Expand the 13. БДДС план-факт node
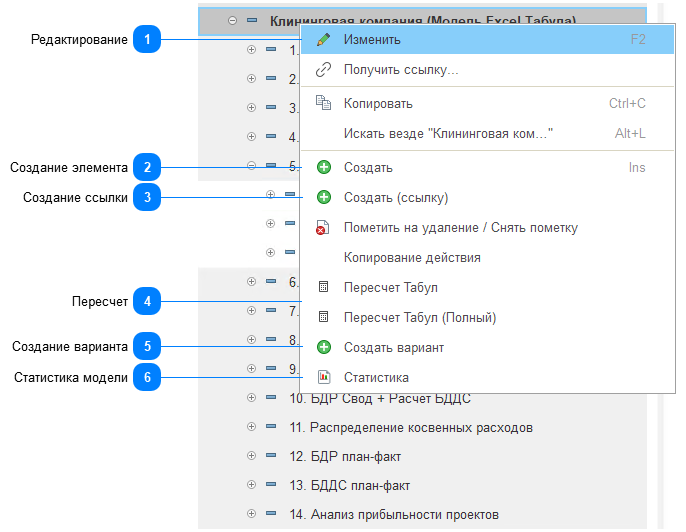Screen dimensions: 686x532 point(251,484)
